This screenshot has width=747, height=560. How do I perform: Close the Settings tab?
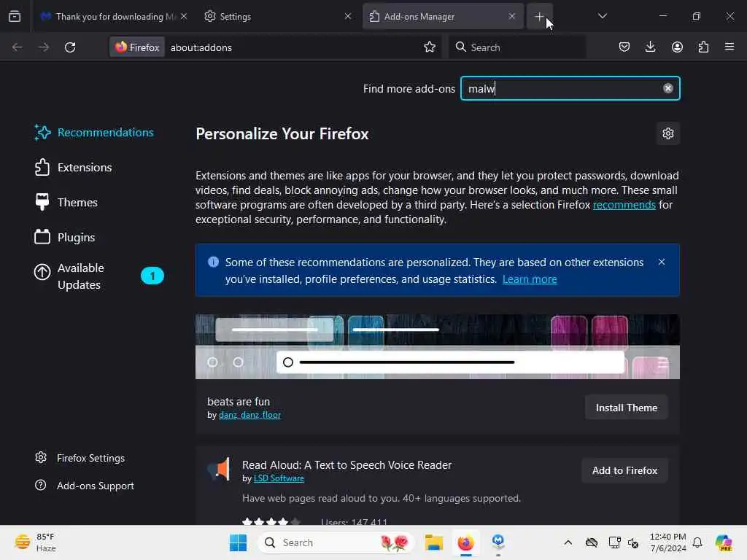coord(348,16)
